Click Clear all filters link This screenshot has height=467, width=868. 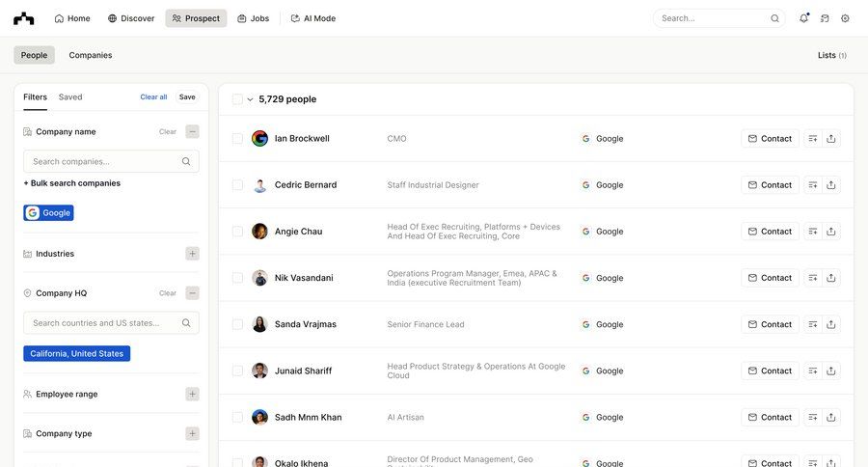click(153, 96)
